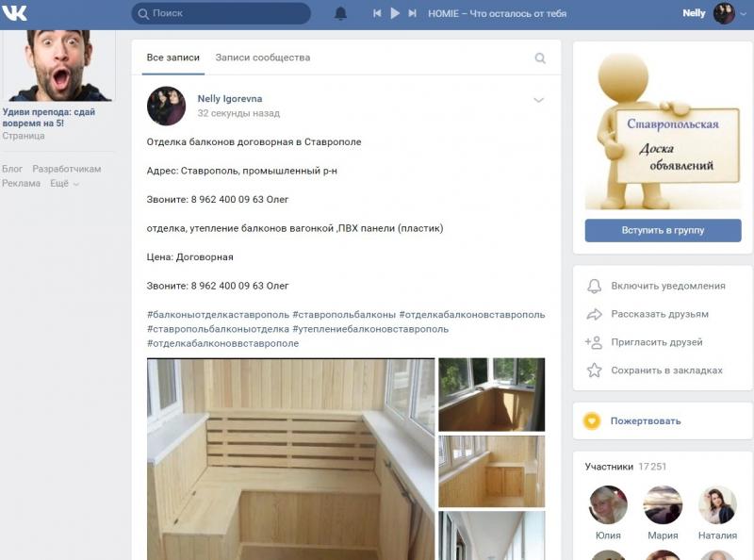Open member Мария avatar

coord(663,504)
